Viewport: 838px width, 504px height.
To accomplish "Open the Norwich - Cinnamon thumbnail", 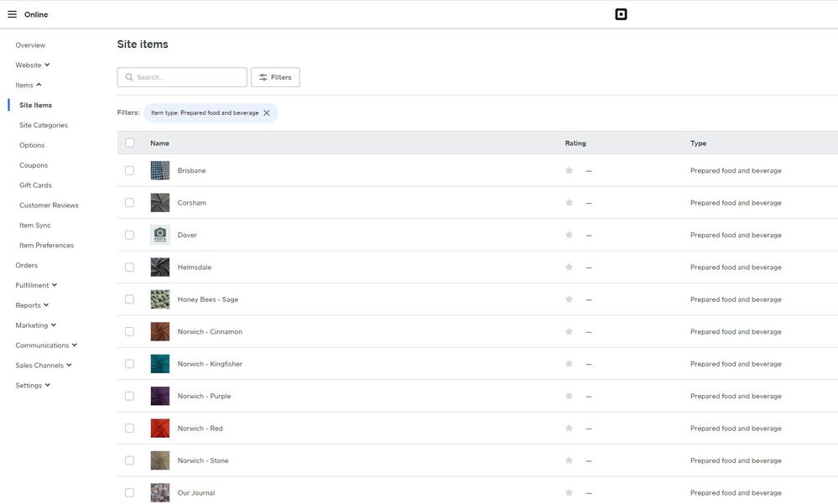I will click(x=159, y=331).
